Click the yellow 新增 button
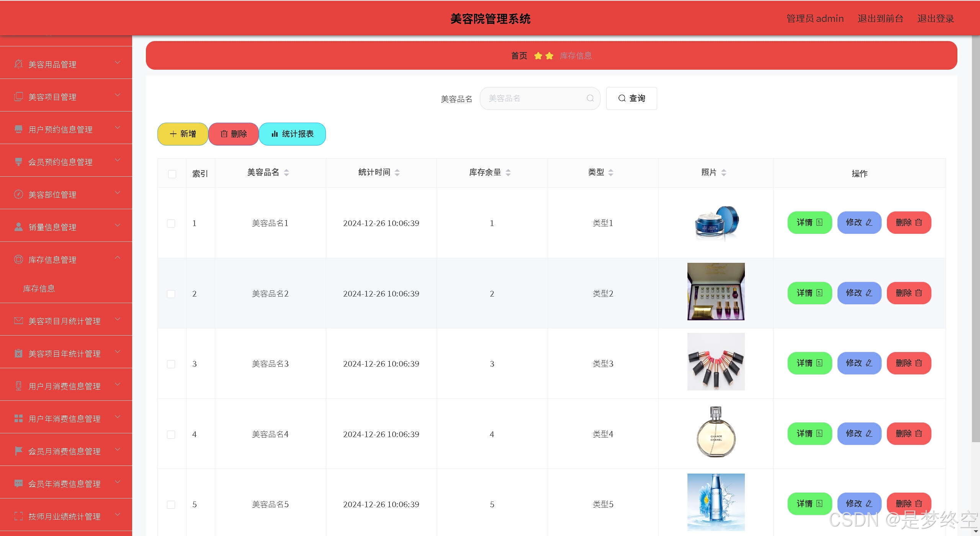 click(183, 134)
